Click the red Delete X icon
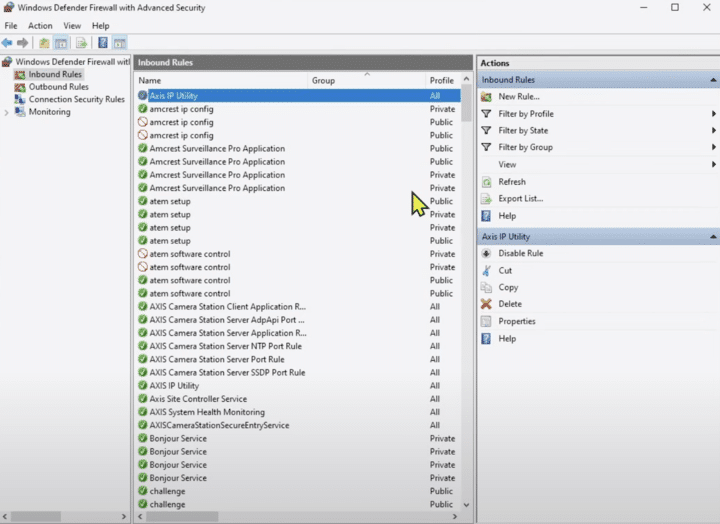The width and height of the screenshot is (720, 524). [487, 304]
